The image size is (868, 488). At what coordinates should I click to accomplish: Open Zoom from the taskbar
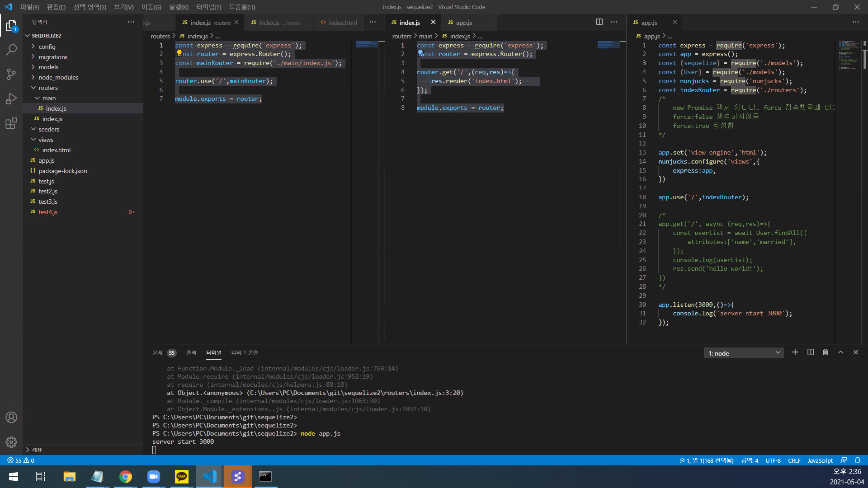(x=154, y=477)
